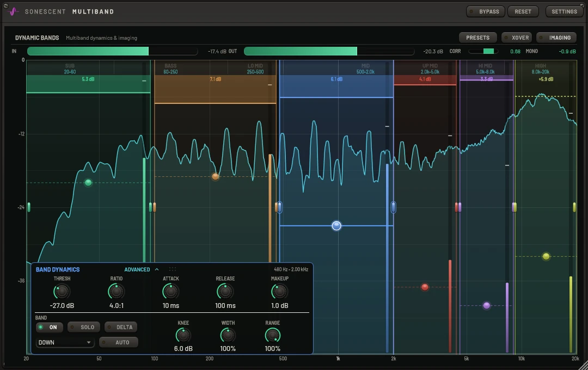Click the 10 ms attack value
Image resolution: width=588 pixels, height=370 pixels.
coord(170,305)
